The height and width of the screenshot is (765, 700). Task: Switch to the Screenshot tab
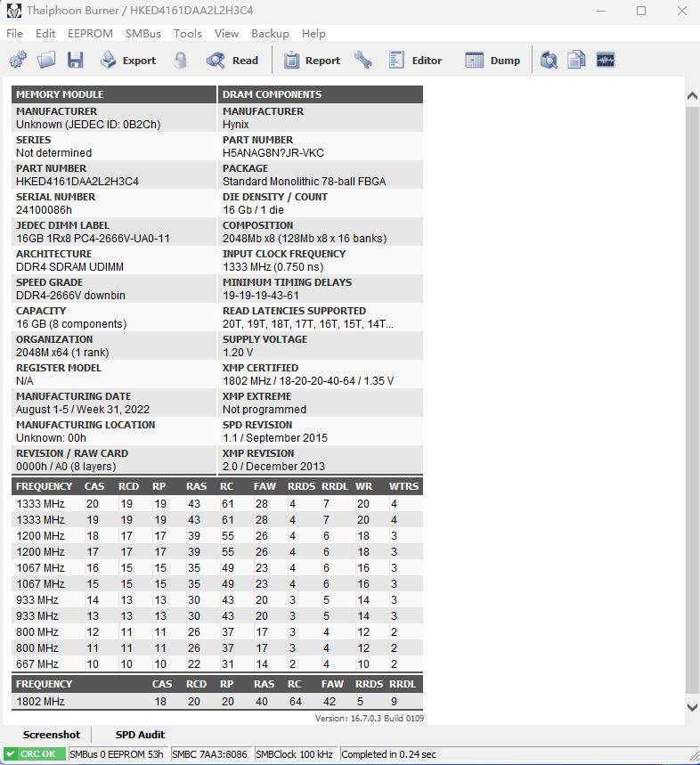[x=52, y=734]
